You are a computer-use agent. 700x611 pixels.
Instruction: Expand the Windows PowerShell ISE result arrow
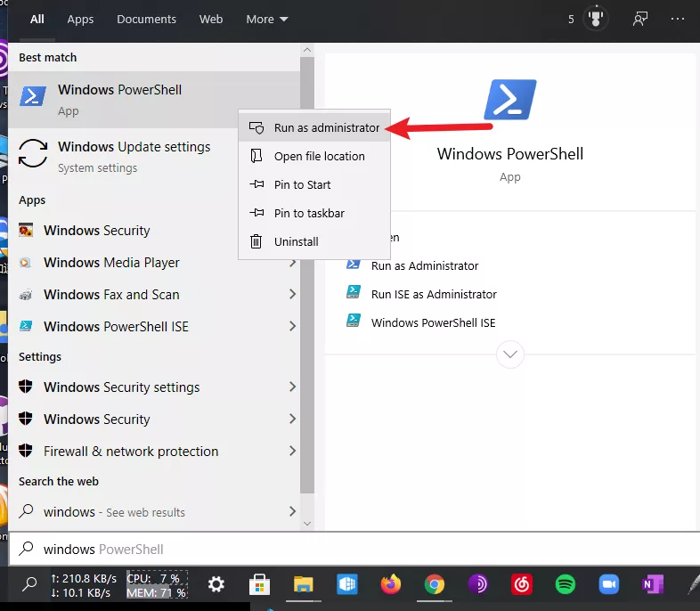tap(292, 326)
